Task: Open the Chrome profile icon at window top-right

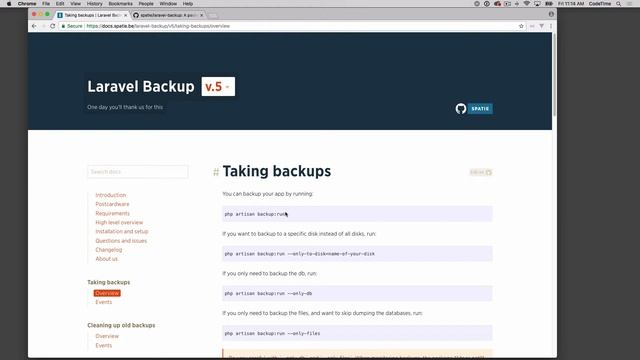Action: 551,14
